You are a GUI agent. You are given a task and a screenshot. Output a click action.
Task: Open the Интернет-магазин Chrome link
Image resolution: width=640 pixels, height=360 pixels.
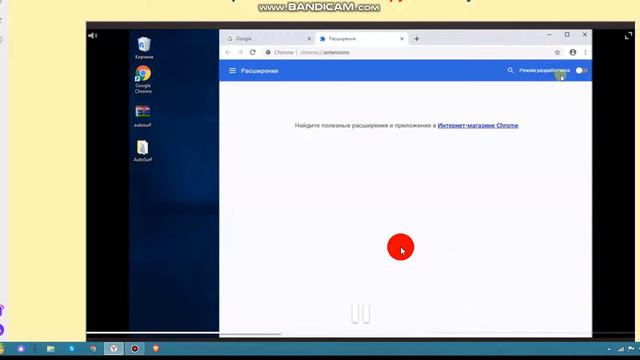click(x=478, y=125)
